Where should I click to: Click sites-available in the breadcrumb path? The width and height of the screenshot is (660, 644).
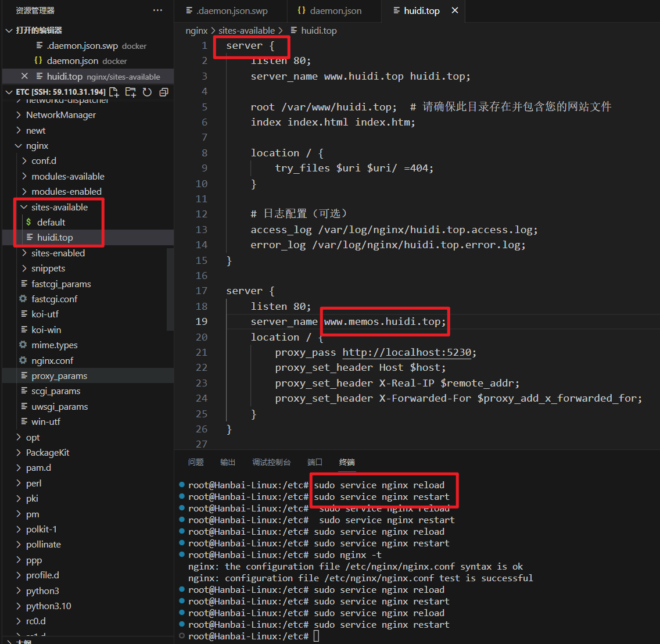point(246,30)
